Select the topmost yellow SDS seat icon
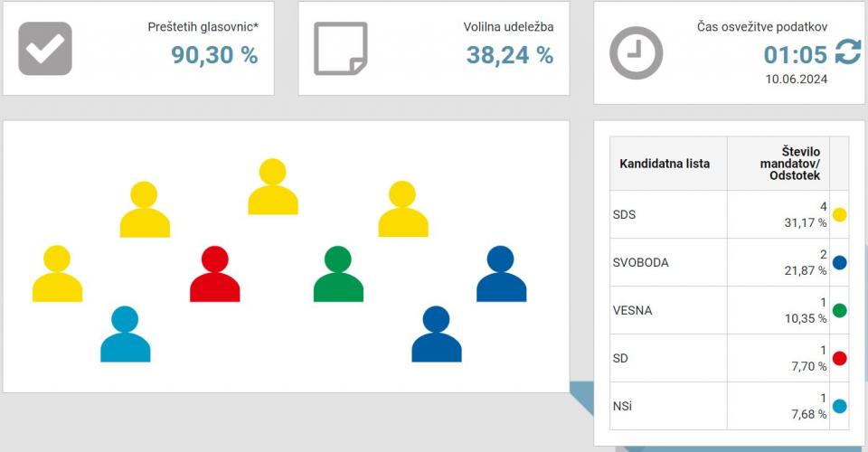 click(273, 187)
